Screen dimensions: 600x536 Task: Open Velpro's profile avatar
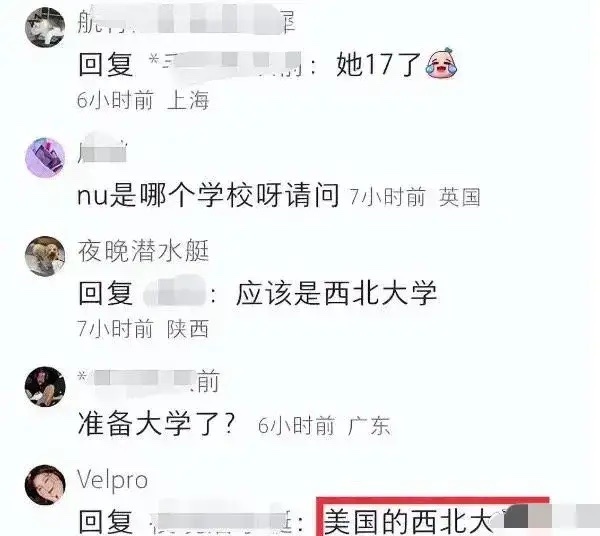click(x=45, y=485)
